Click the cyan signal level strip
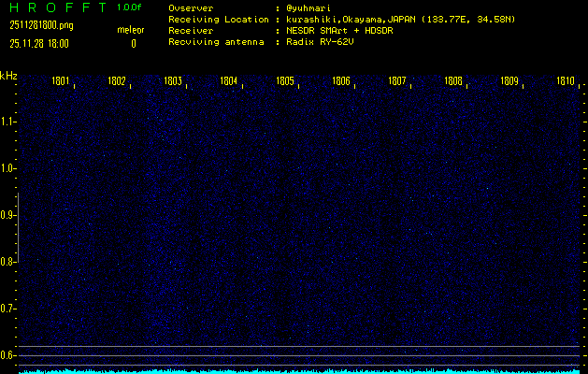The height and width of the screenshot is (374, 588). tap(299, 370)
